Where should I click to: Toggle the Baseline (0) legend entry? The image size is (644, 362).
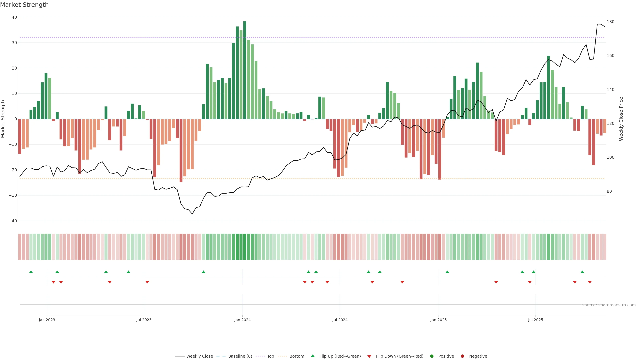pyautogui.click(x=240, y=356)
